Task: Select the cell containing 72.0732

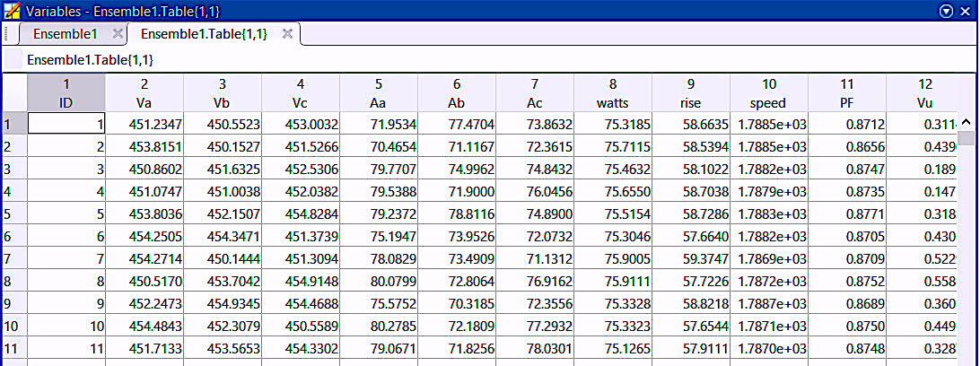Action: [535, 237]
